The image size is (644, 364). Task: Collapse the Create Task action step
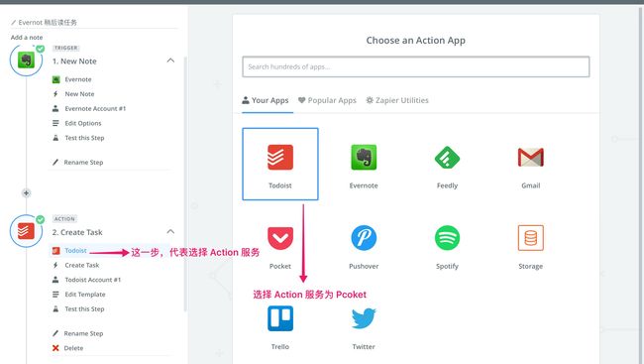pos(170,231)
